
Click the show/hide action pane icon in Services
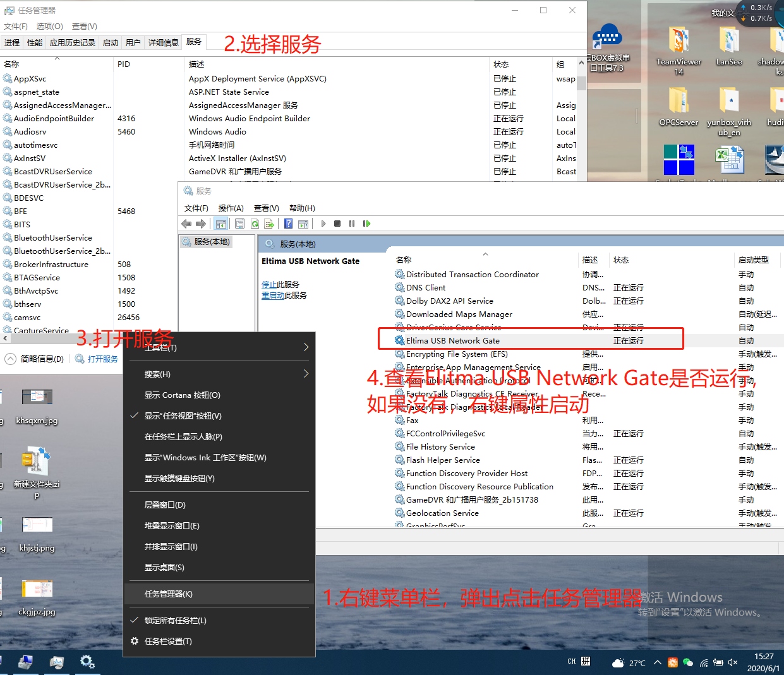click(x=303, y=224)
